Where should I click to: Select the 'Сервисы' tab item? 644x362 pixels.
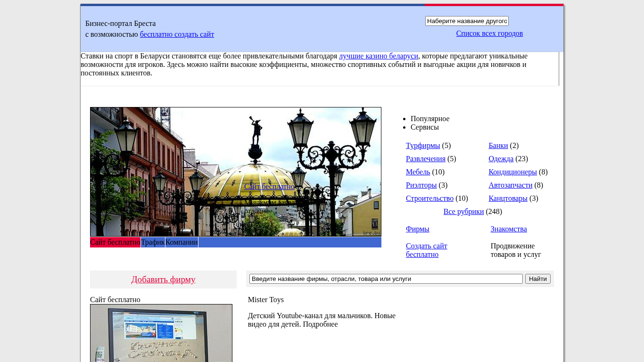click(x=424, y=127)
